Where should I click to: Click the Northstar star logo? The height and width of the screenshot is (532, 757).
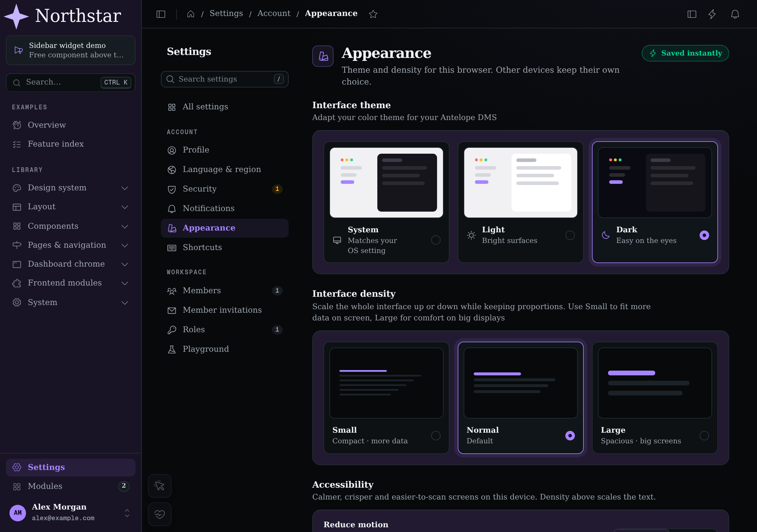pyautogui.click(x=16, y=16)
